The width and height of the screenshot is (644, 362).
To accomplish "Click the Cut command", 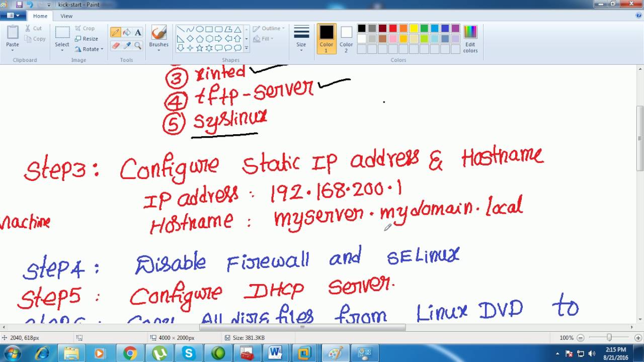I will tap(34, 29).
